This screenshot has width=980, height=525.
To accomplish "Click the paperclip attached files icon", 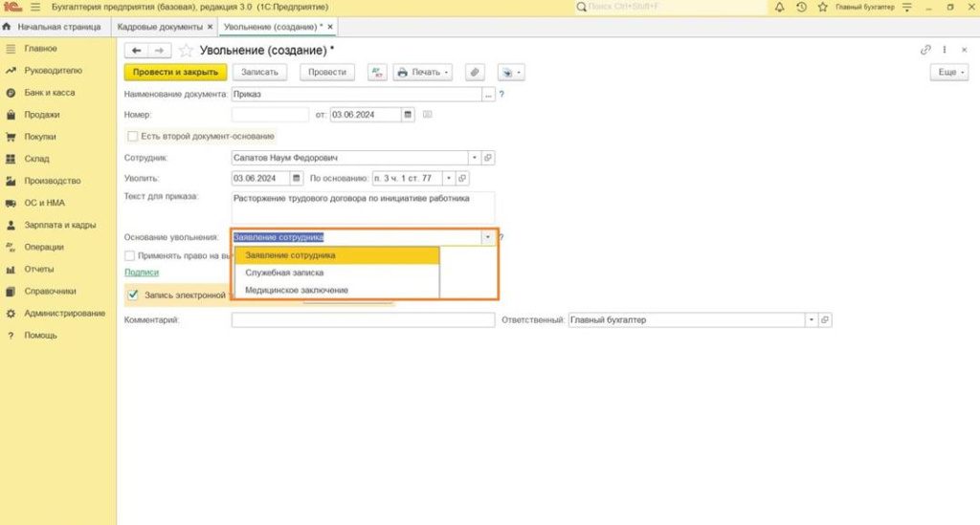I will tap(474, 73).
